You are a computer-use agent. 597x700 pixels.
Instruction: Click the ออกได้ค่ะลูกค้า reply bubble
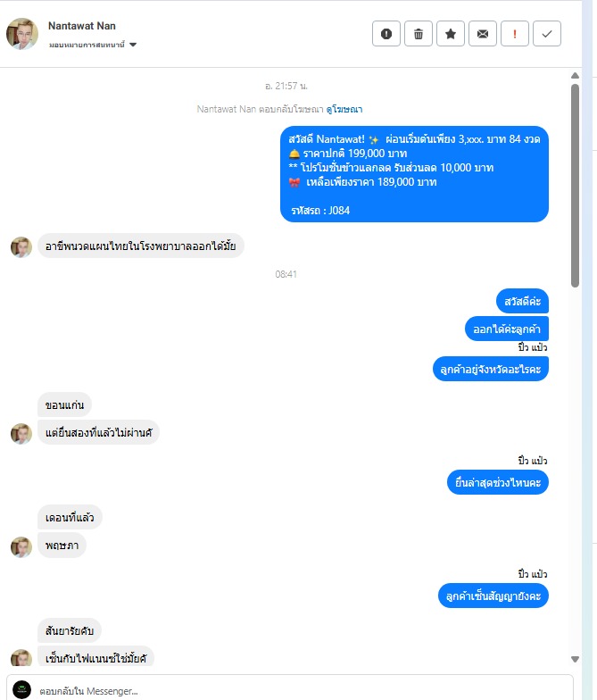tap(507, 329)
